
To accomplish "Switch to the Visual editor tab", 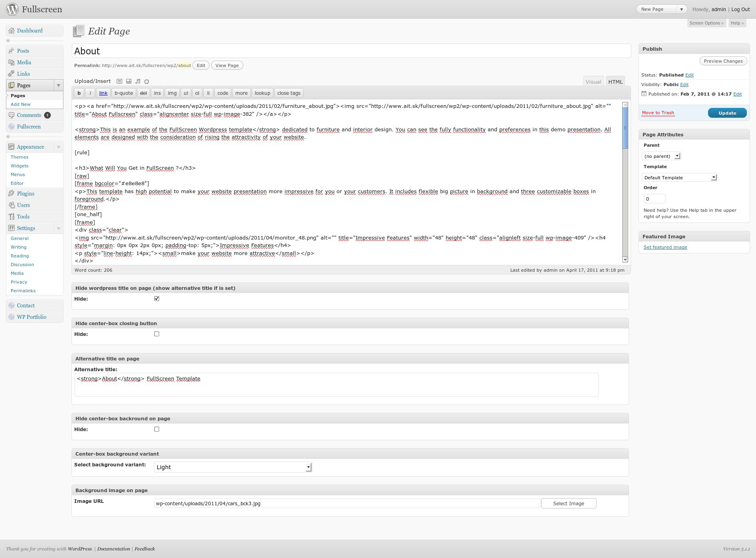I will 593,82.
